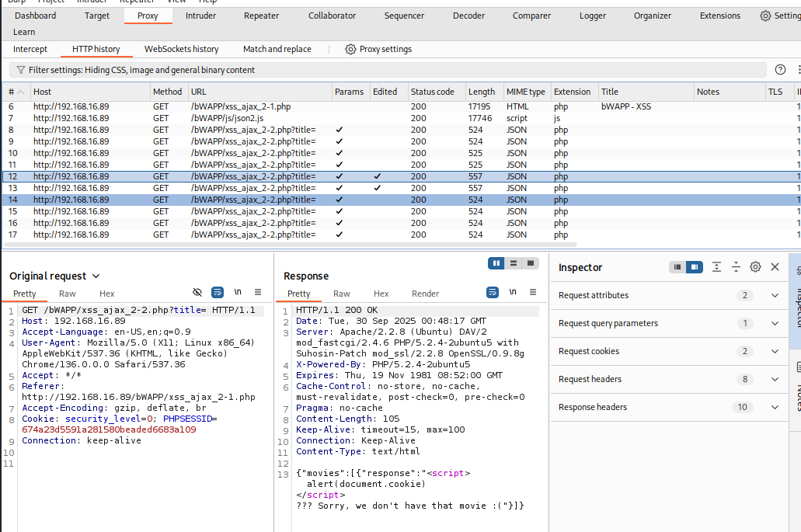The image size is (801, 532).
Task: Open the Intruder tab
Action: coord(200,16)
